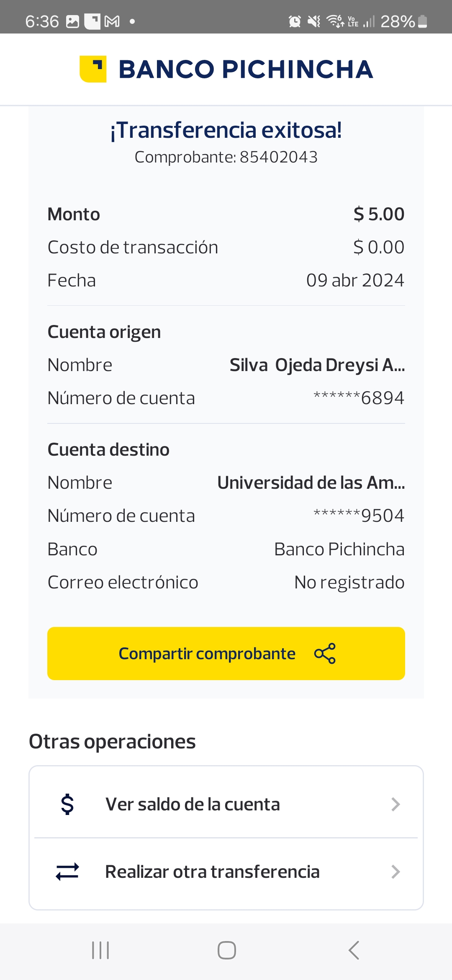Tap the truncated destination name Universidad de las Am...
This screenshot has width=452, height=980.
(x=311, y=482)
